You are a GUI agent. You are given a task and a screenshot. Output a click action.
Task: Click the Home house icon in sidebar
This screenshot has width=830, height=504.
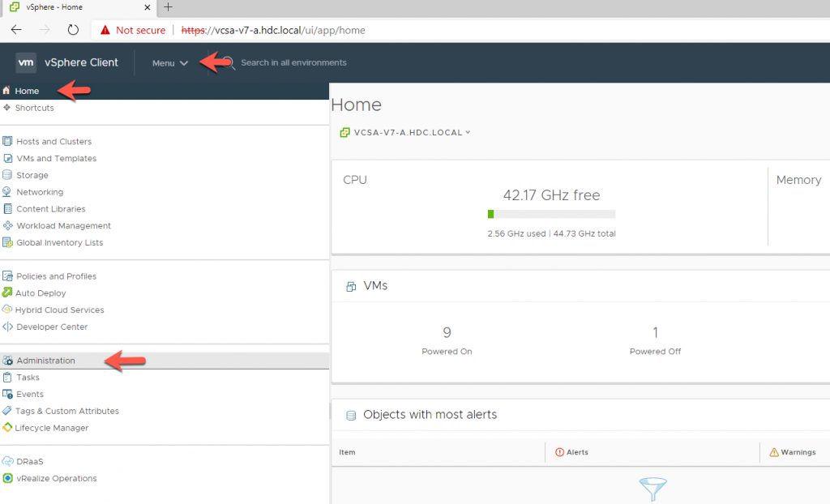pos(6,91)
